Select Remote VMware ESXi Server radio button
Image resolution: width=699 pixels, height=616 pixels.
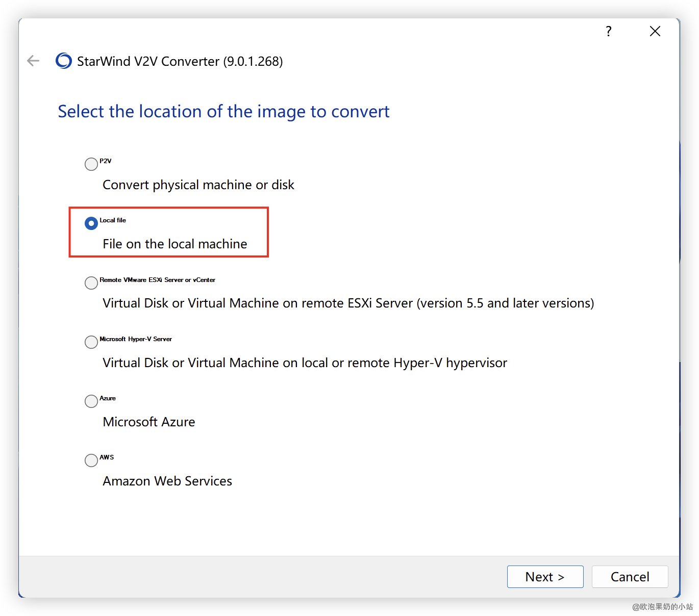point(91,283)
